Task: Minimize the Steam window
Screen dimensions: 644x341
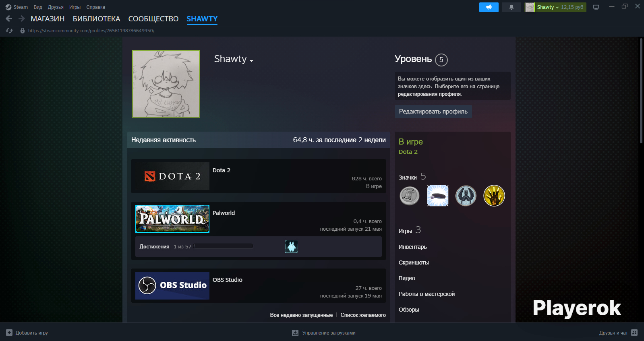Action: pos(611,6)
